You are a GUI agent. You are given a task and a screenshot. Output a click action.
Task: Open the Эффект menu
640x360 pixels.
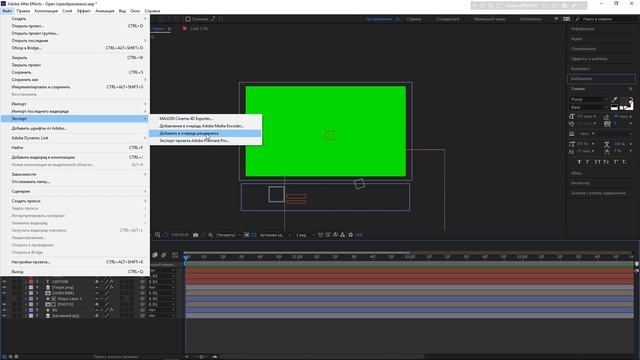click(84, 11)
